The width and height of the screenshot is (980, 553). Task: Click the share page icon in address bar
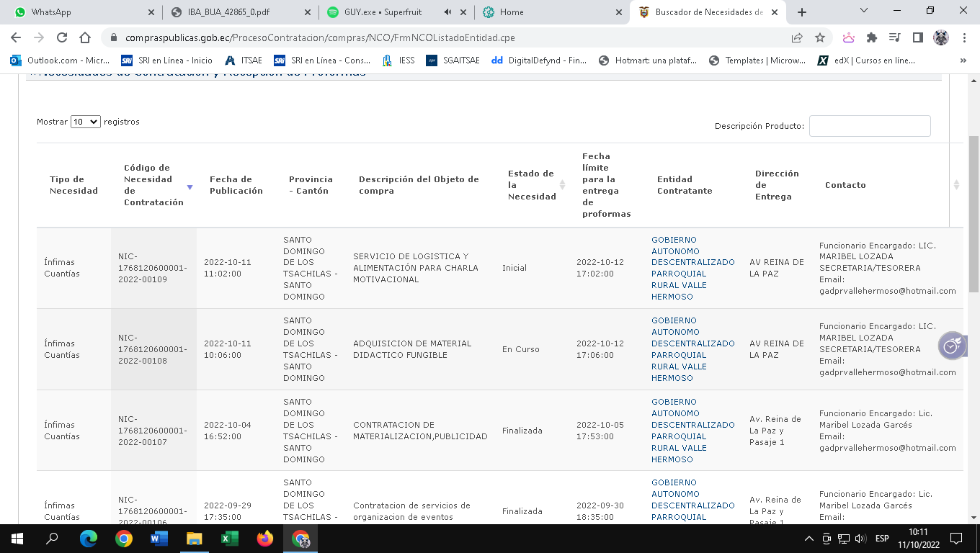pyautogui.click(x=797, y=37)
